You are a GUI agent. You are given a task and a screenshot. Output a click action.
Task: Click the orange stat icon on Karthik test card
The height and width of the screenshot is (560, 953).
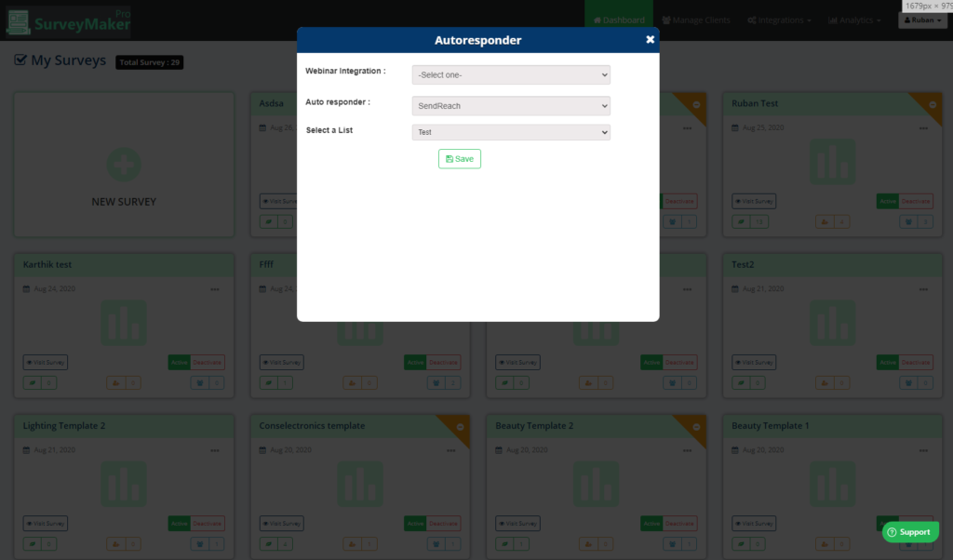(x=116, y=382)
